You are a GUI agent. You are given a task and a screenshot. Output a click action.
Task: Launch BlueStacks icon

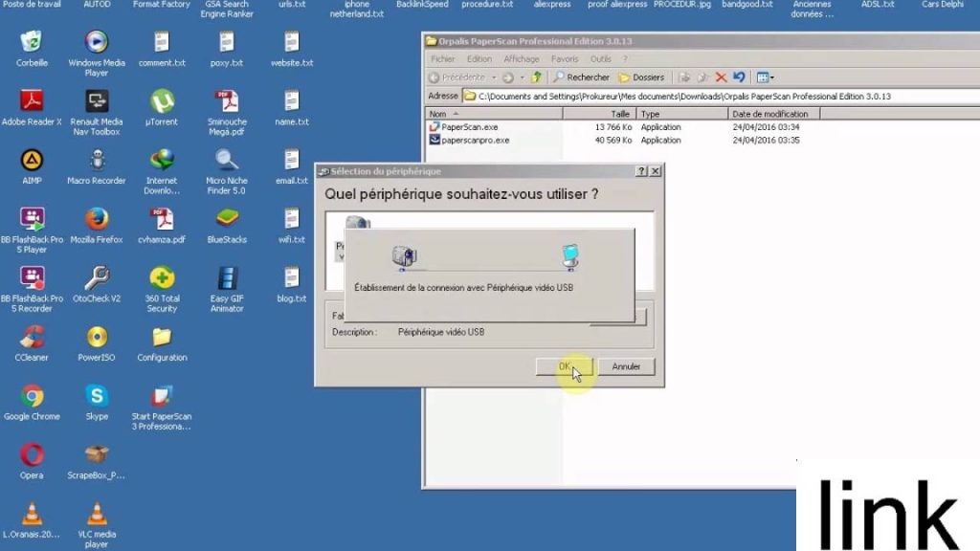tap(226, 219)
